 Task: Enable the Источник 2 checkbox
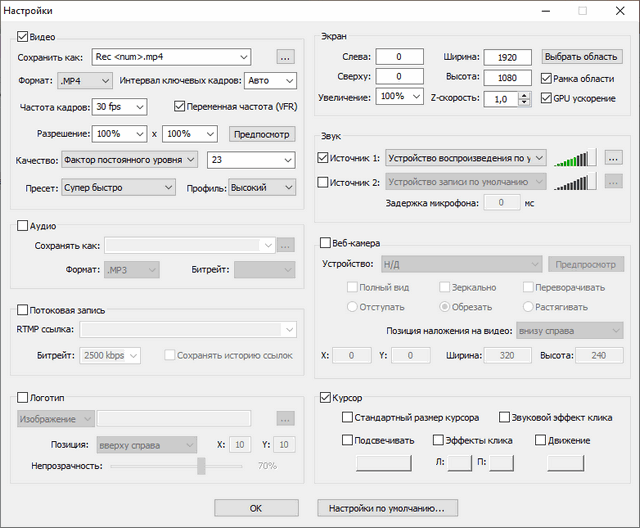(323, 182)
